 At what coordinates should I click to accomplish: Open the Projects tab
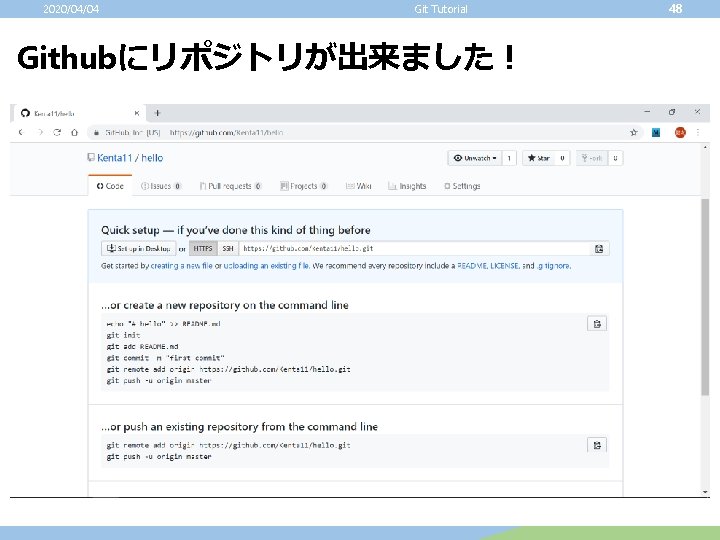coord(304,186)
